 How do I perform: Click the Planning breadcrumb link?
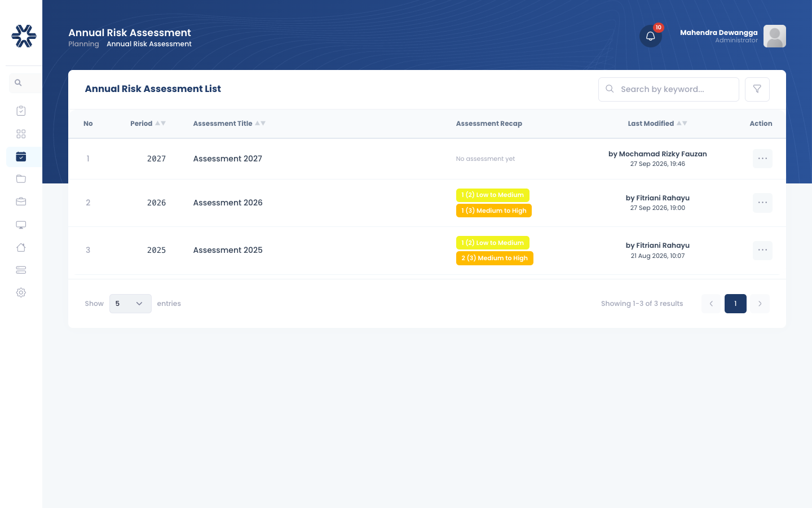coord(83,44)
